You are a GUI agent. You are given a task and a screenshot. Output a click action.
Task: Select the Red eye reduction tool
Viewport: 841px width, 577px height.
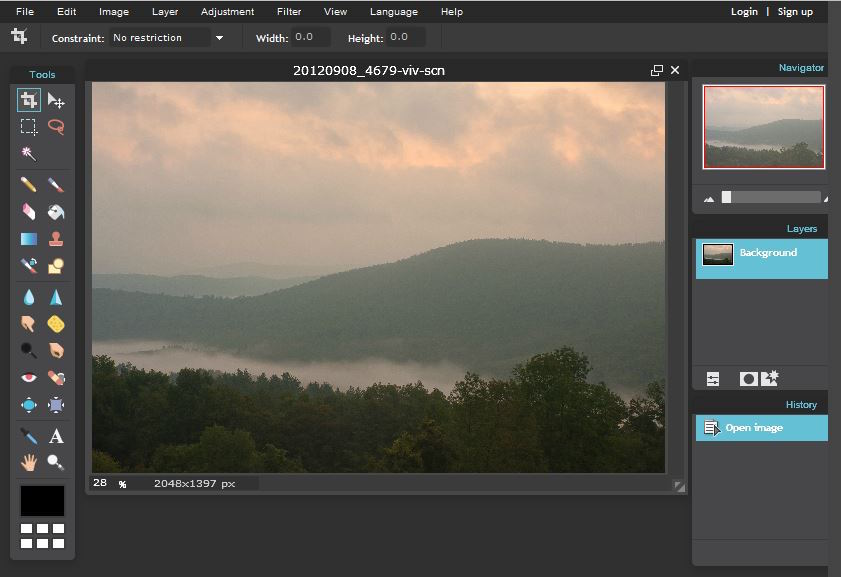[x=28, y=378]
